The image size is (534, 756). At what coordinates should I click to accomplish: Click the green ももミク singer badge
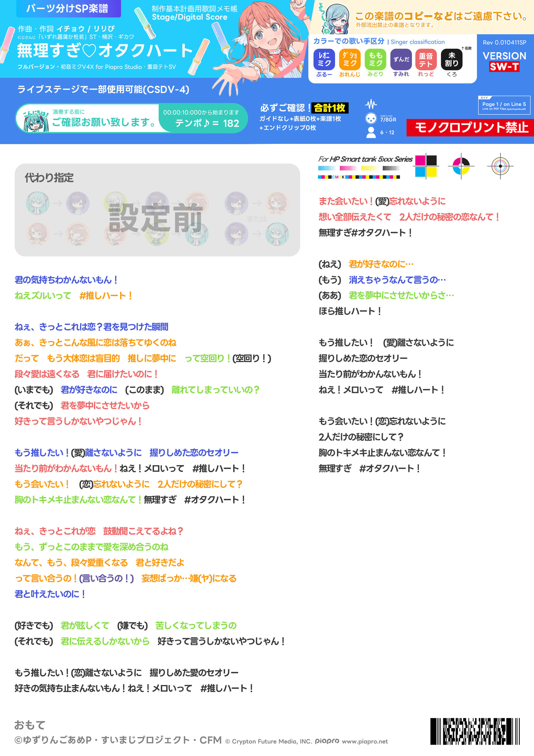[x=375, y=60]
